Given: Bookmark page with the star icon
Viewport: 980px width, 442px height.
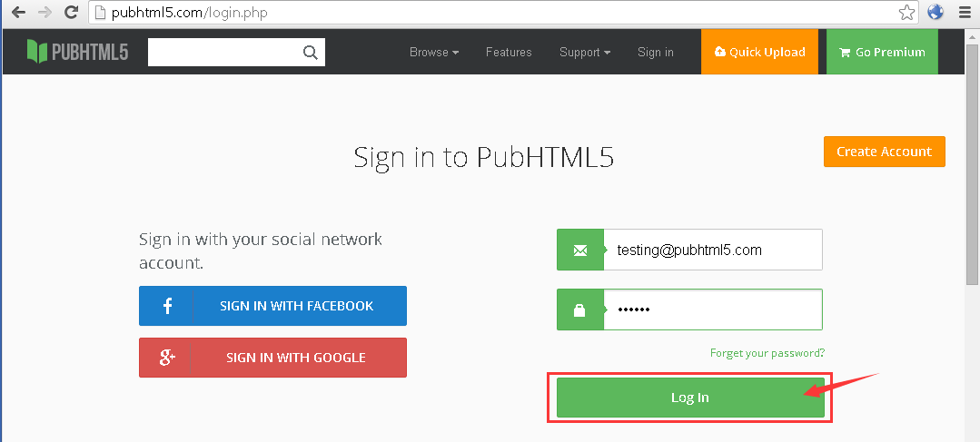Looking at the screenshot, I should pos(906,13).
